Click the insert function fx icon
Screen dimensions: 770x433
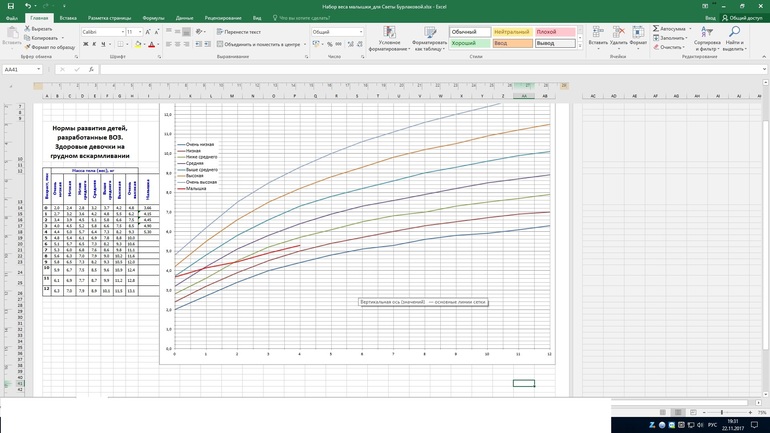91,70
